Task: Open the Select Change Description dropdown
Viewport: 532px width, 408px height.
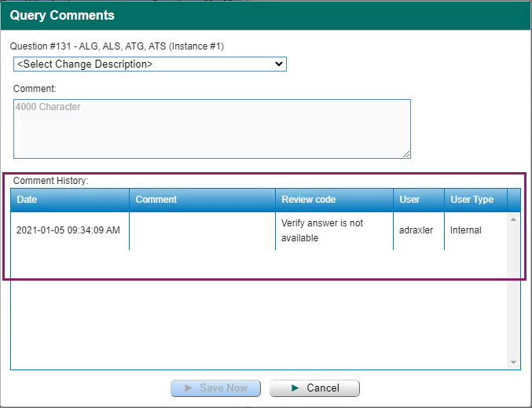Action: pyautogui.click(x=150, y=64)
